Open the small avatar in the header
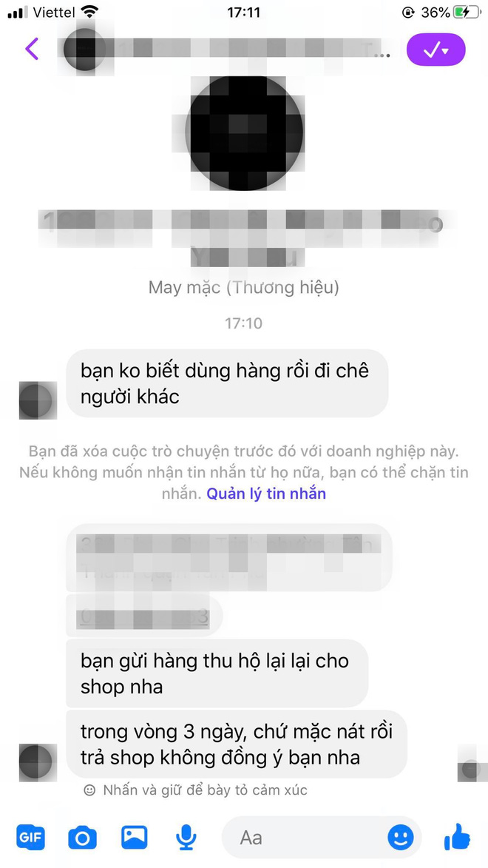Image resolution: width=488 pixels, height=868 pixels. [83, 49]
